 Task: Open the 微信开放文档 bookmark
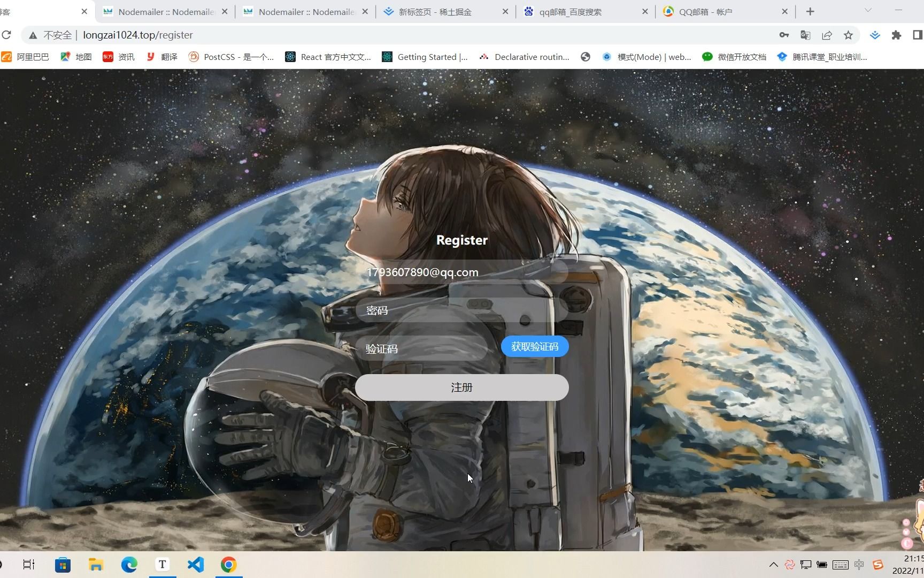tap(734, 57)
